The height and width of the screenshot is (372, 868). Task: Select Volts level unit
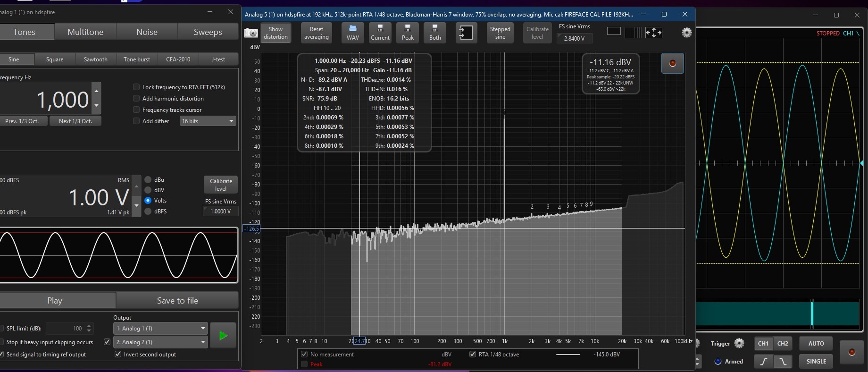(148, 201)
